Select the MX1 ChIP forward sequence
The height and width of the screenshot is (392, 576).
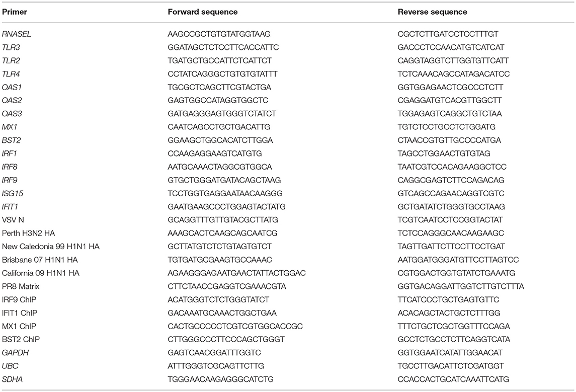235,326
